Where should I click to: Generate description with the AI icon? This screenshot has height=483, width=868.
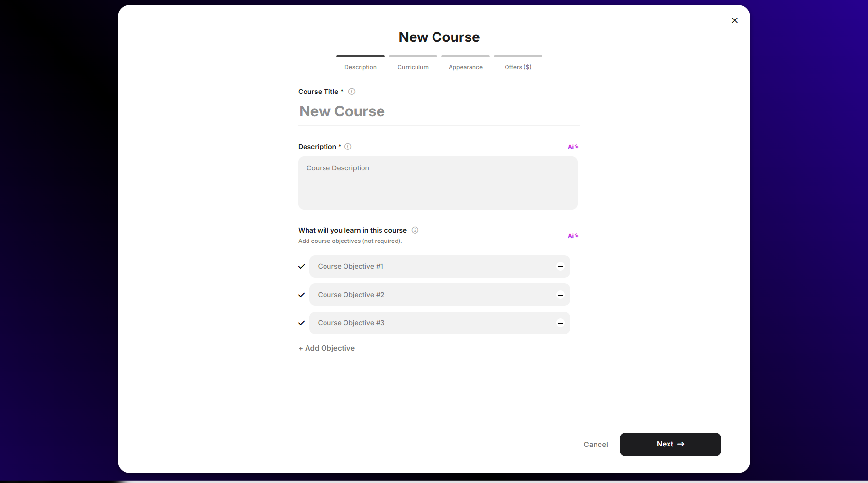coord(573,147)
